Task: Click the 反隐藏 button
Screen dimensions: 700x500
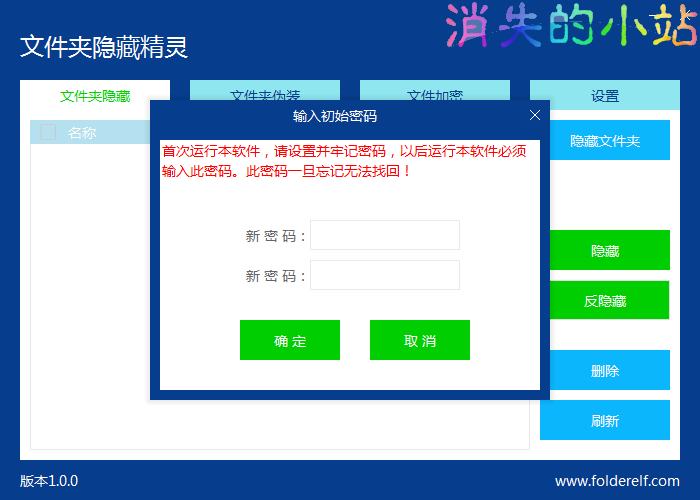Action: click(610, 300)
